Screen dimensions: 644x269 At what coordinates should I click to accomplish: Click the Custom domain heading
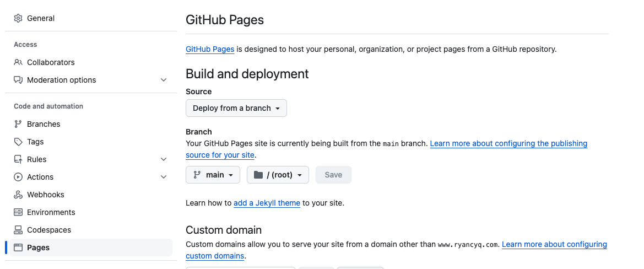[x=224, y=229]
